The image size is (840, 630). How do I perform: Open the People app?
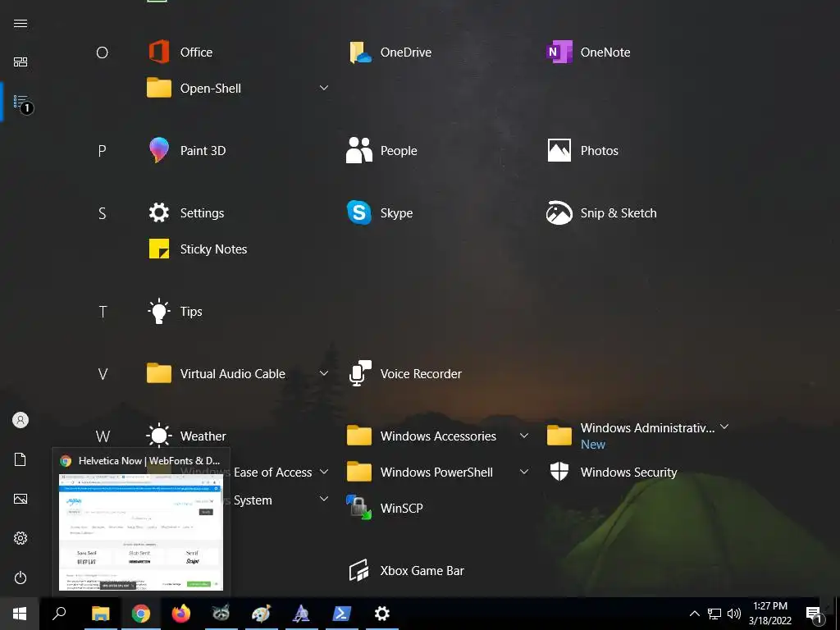[382, 151]
